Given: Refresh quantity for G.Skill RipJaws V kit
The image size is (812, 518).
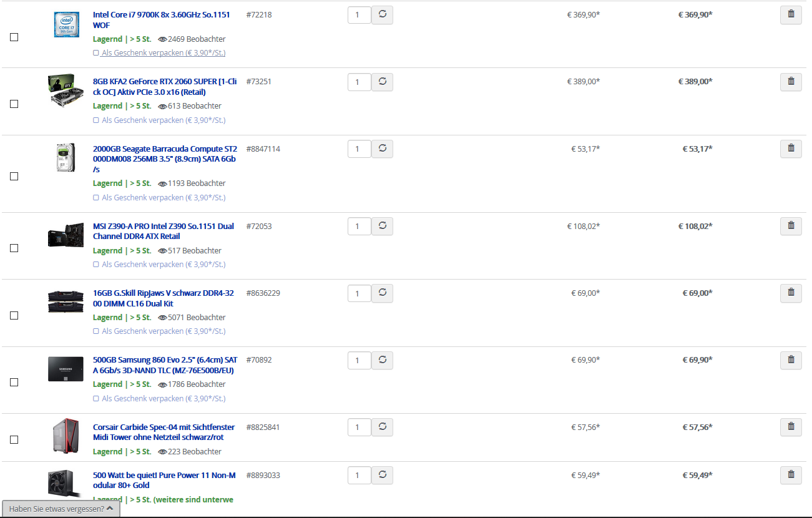Looking at the screenshot, I should point(382,293).
